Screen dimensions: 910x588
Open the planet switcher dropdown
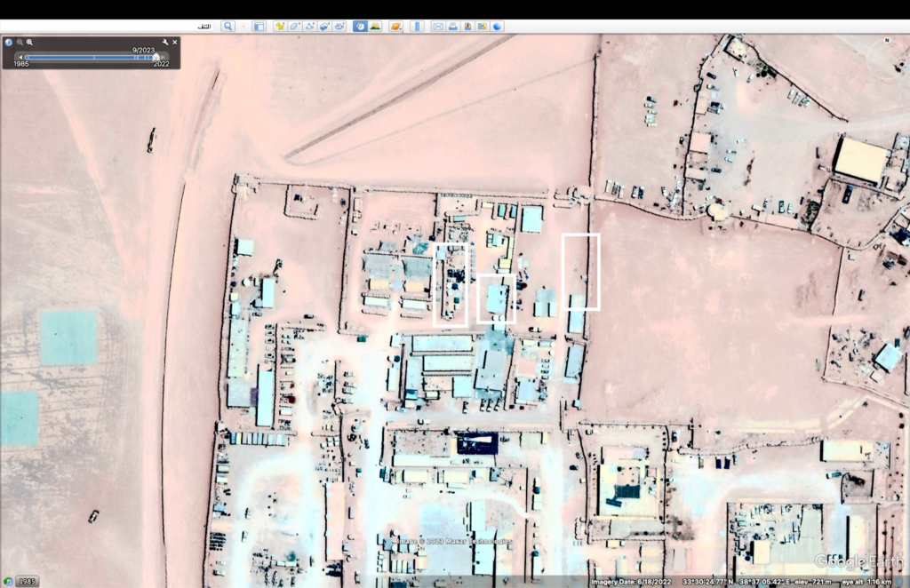point(395,27)
